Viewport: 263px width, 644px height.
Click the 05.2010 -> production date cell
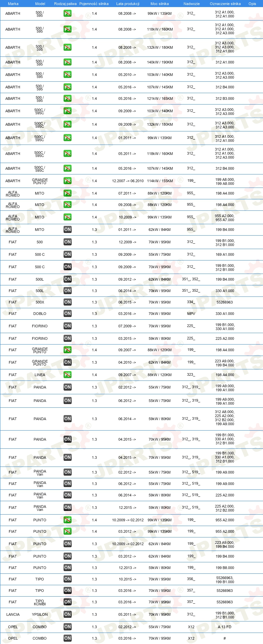pyautogui.click(x=127, y=75)
